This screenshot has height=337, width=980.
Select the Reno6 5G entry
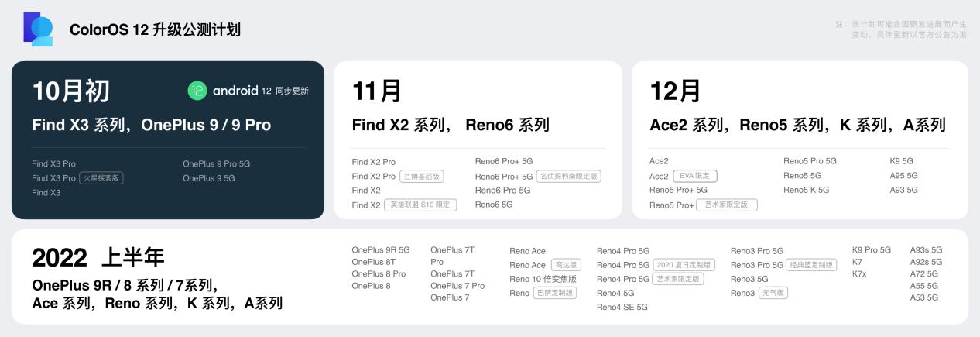click(x=493, y=205)
